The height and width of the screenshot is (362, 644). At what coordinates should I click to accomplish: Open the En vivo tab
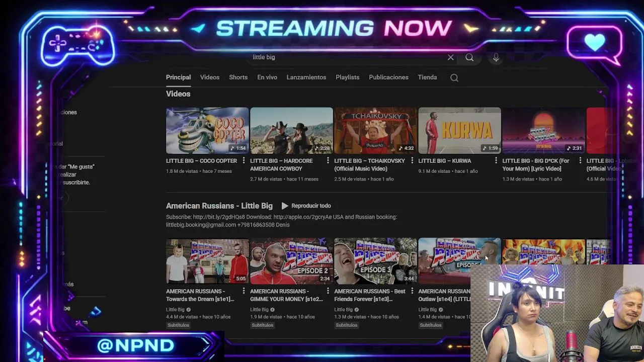coord(267,77)
